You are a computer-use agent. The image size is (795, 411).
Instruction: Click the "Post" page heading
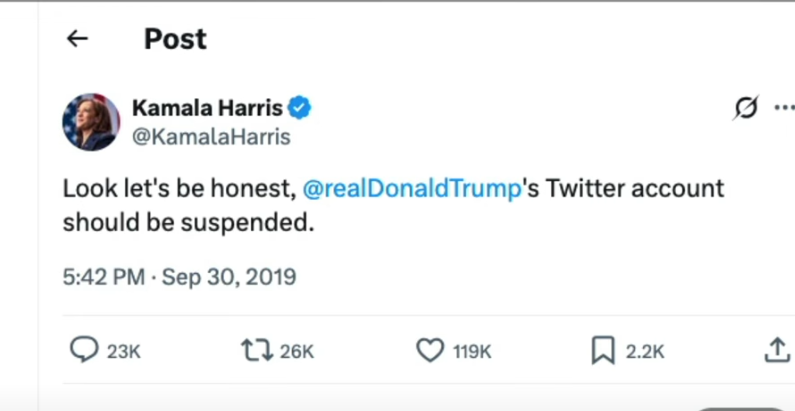coord(175,39)
